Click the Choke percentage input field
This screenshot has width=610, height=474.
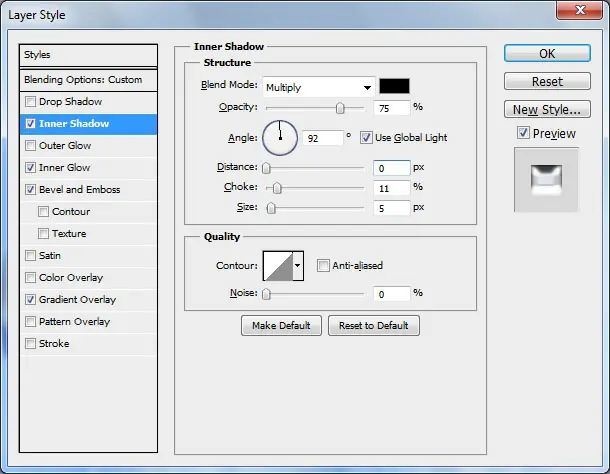pyautogui.click(x=391, y=188)
